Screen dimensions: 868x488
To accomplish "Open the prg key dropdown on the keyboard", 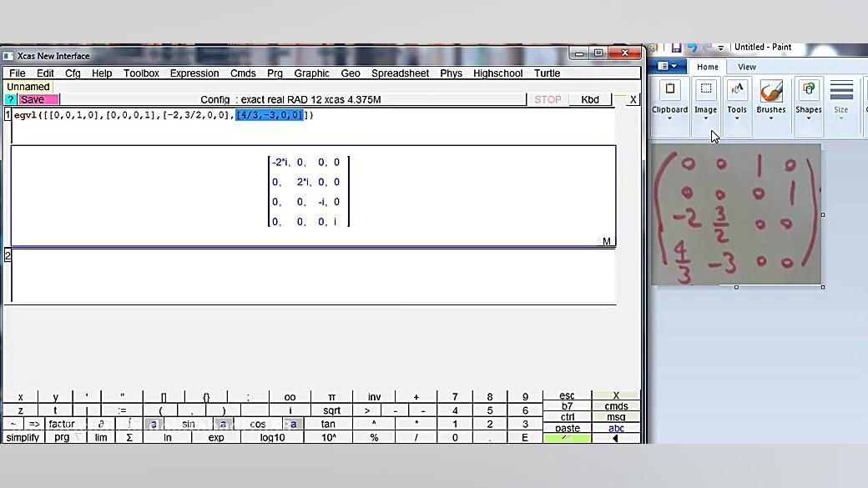I will (66, 437).
